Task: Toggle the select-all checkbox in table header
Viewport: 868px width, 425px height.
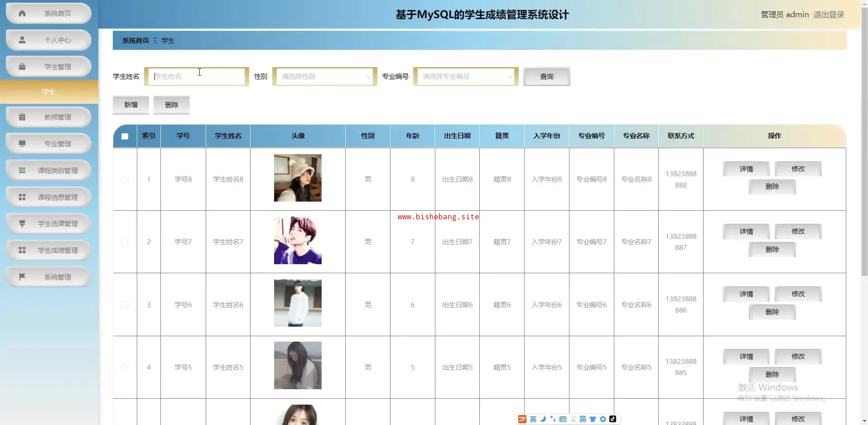Action: point(125,136)
